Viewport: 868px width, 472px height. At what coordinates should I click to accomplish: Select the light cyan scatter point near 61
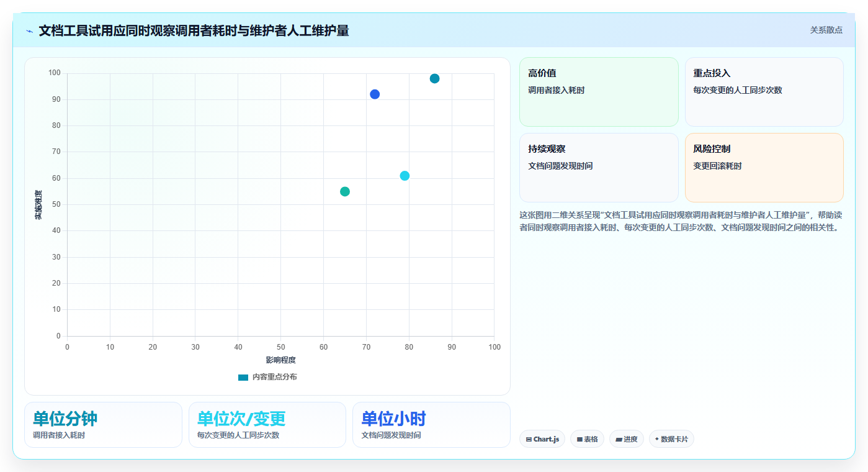(x=405, y=176)
